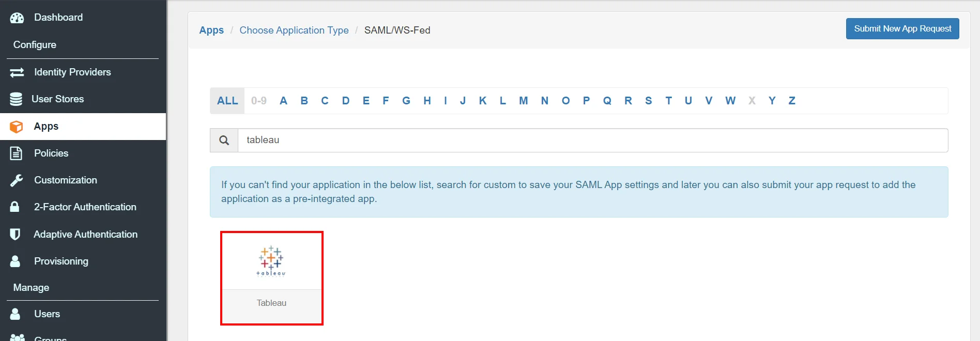Switch to the ALL filter tab
Screen dimensions: 980x341
click(x=227, y=100)
